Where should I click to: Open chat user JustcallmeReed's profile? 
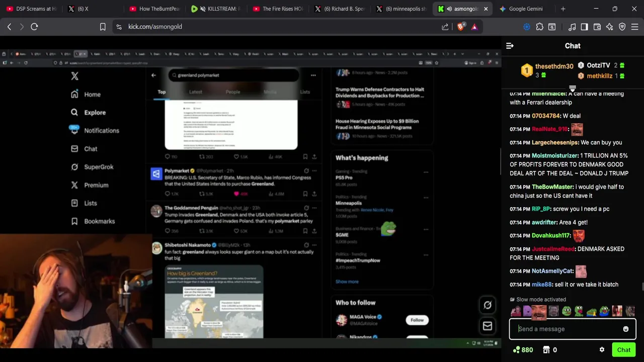tap(553, 249)
